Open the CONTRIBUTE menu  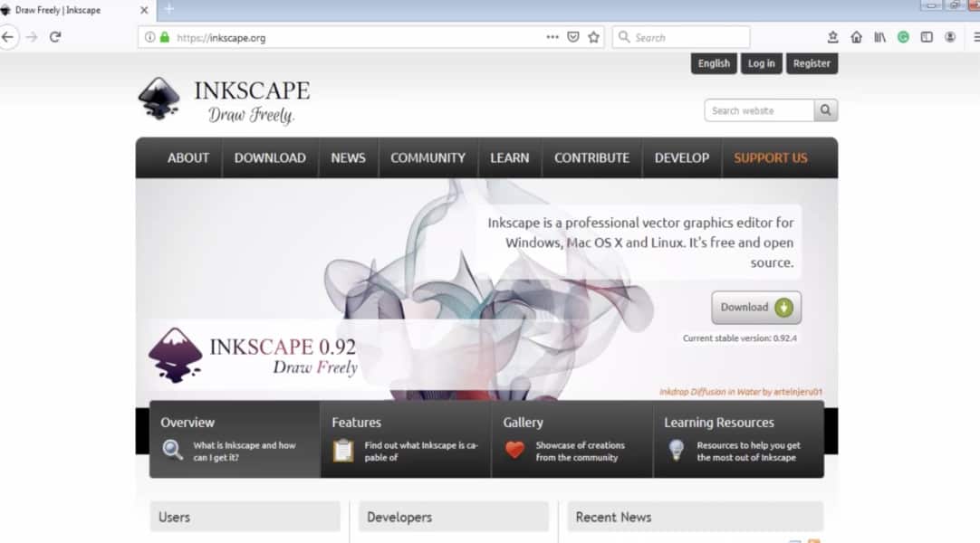click(591, 157)
